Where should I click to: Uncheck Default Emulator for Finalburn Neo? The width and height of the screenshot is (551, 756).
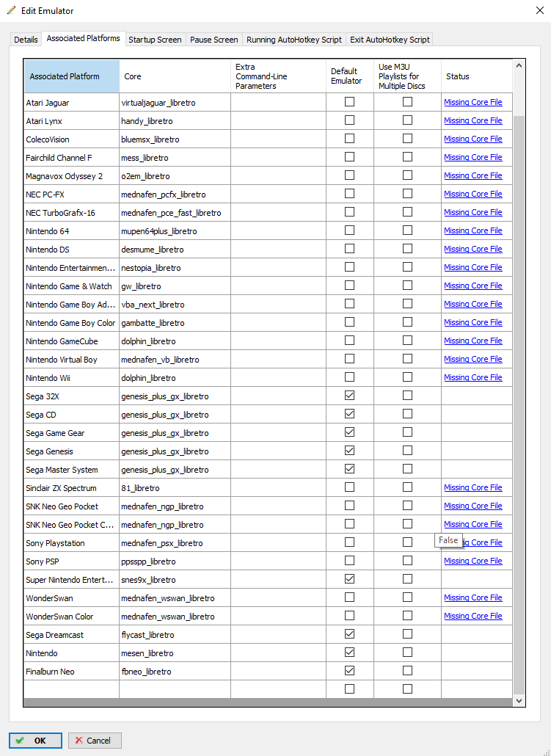pyautogui.click(x=349, y=671)
